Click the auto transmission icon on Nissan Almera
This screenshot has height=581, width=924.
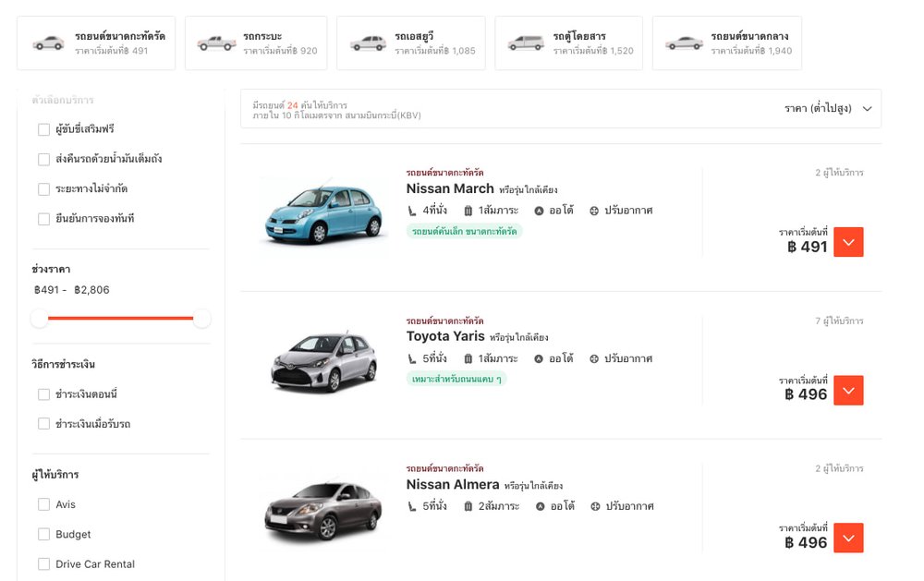[539, 506]
